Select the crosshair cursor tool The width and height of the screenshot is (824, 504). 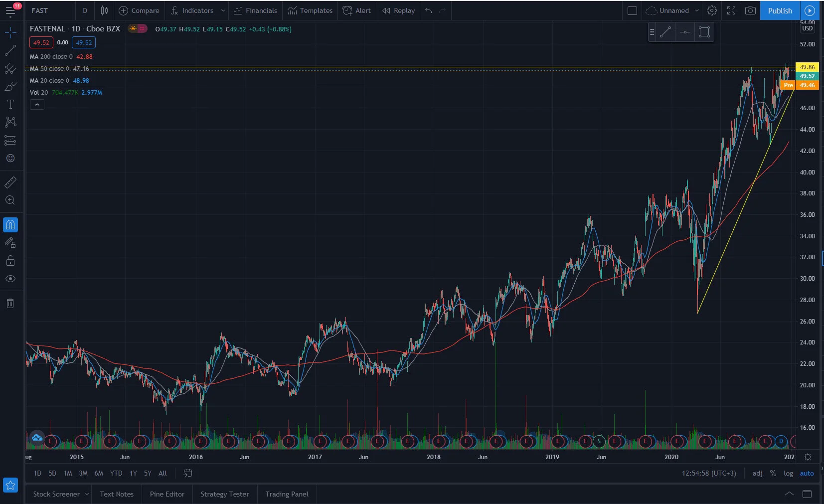point(10,33)
